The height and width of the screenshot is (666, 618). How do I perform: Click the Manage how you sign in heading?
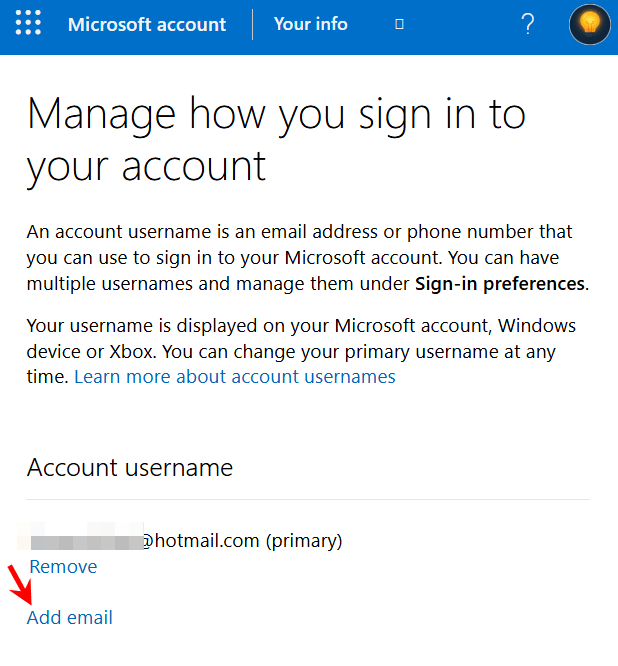coord(277,141)
